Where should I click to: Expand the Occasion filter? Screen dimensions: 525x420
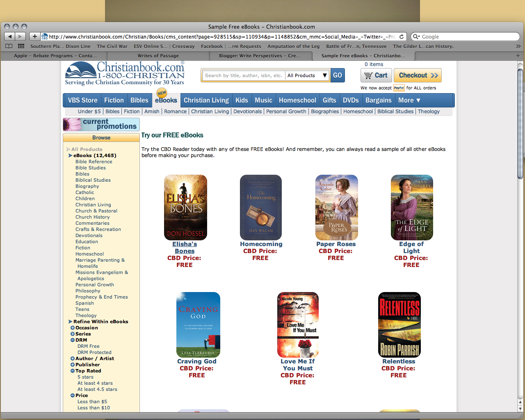[x=73, y=328]
